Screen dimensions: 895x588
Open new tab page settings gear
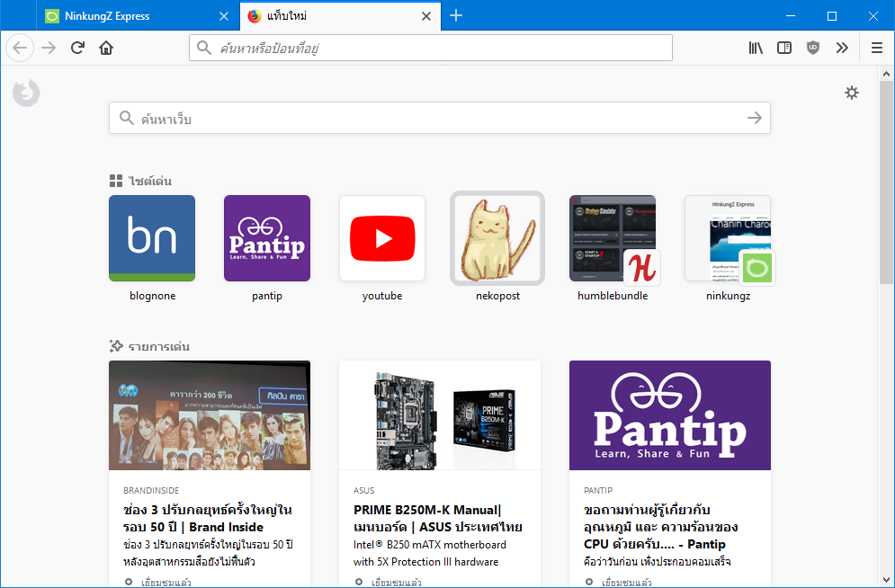[x=852, y=93]
